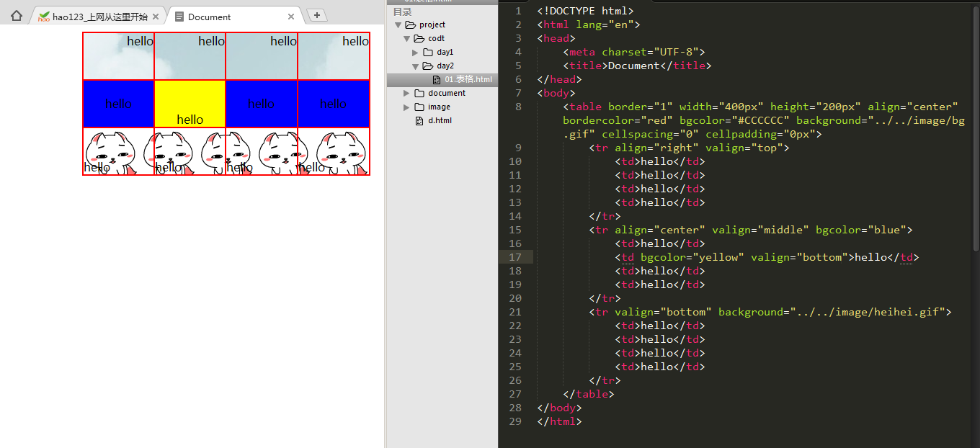
Task: Click the </body> closing tag
Action: [x=559, y=408]
